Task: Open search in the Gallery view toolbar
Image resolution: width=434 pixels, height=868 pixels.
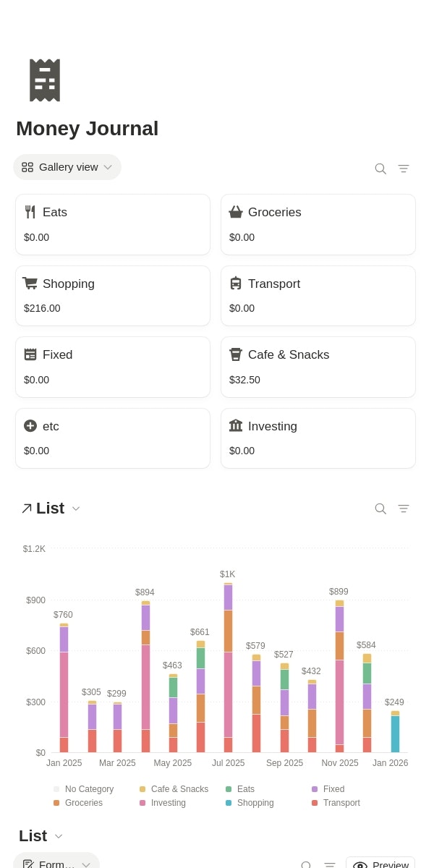Action: point(380,169)
